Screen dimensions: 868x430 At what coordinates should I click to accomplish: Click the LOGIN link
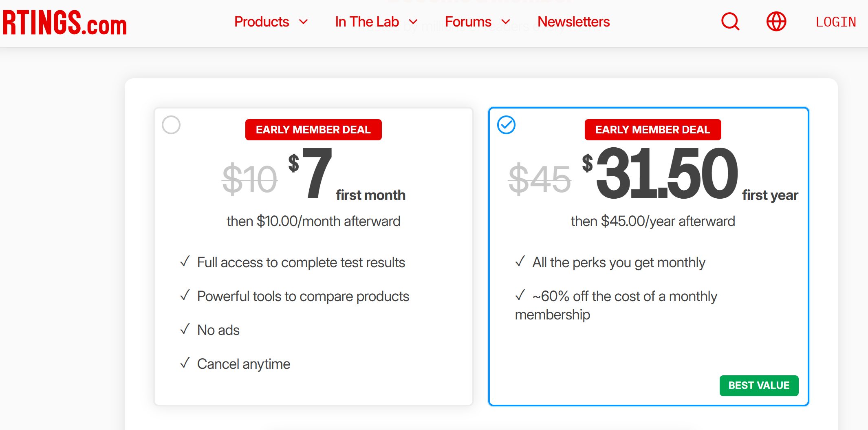[836, 22]
